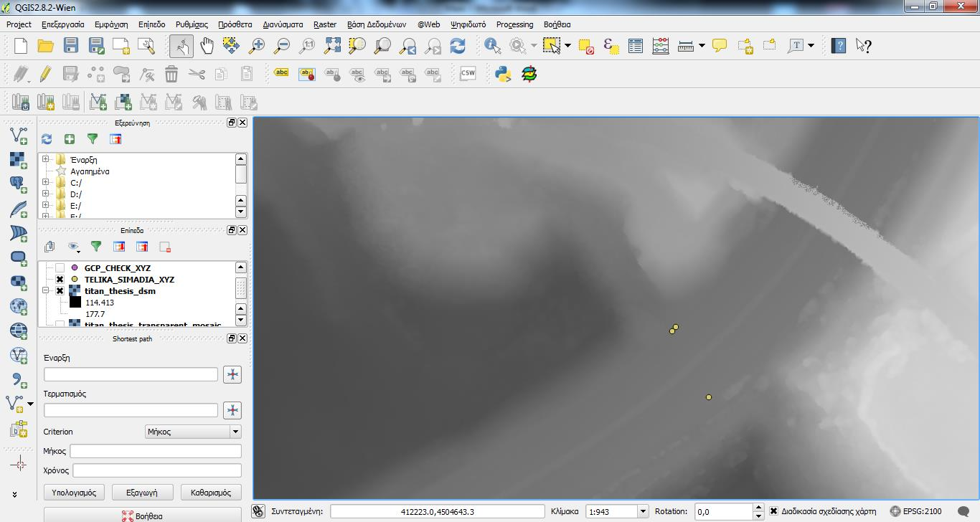Click the CSW metadata search icon

[468, 74]
